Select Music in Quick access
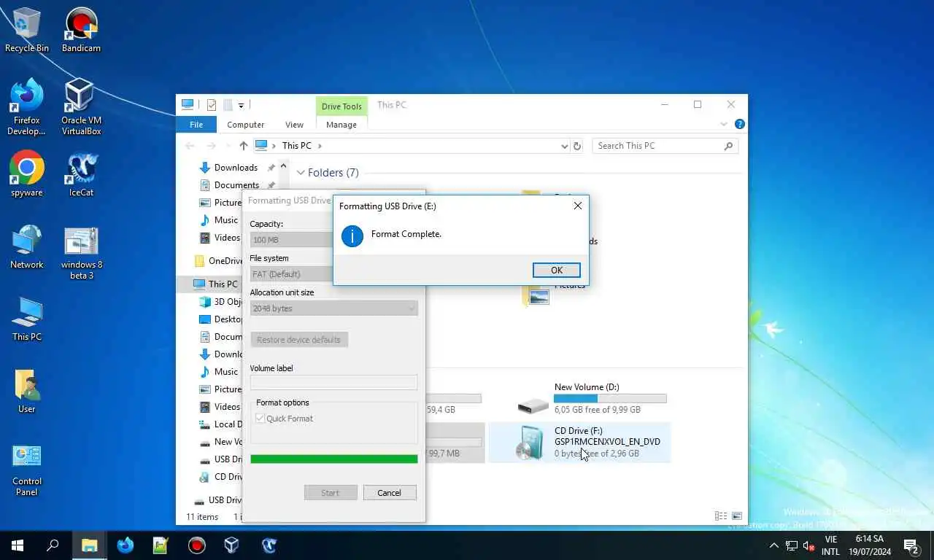 pos(225,220)
